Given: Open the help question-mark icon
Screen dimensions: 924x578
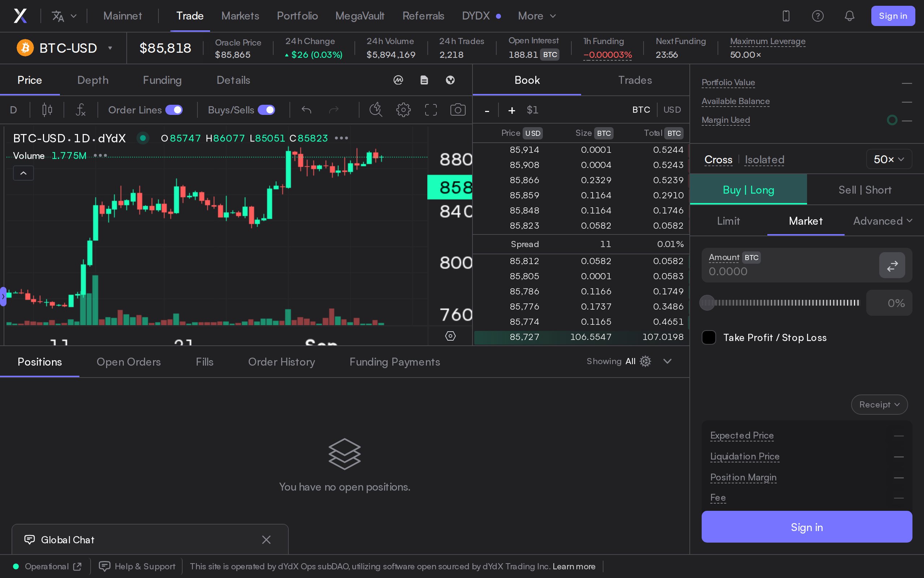Looking at the screenshot, I should [818, 16].
